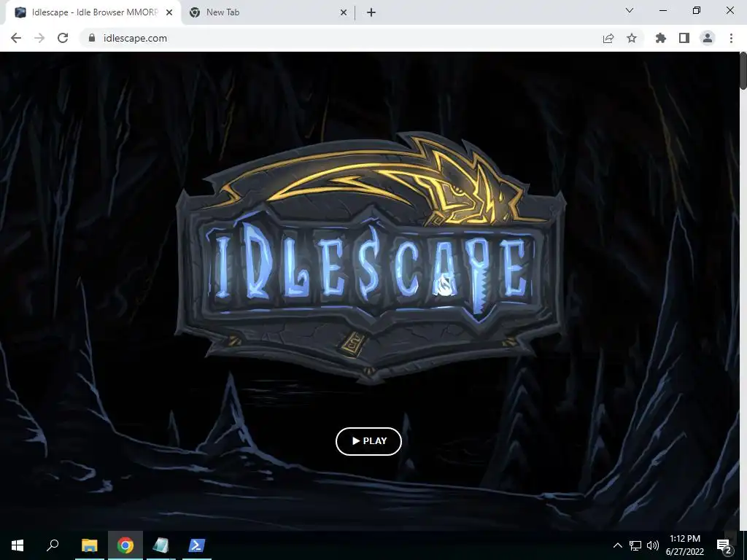Open the clock showing 1:12 PM
This screenshot has width=747, height=560.
coord(684,545)
